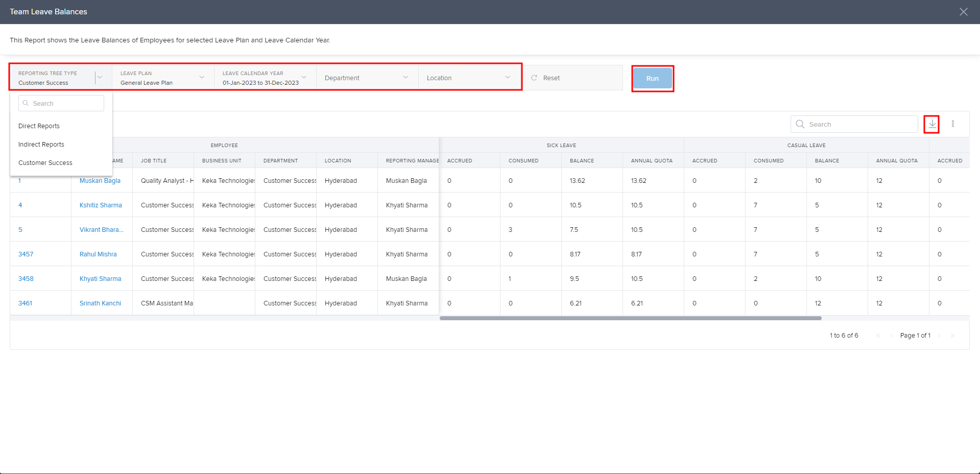Click the horizontal table scrollbar
Viewport: 980px width, 474px height.
(x=630, y=318)
